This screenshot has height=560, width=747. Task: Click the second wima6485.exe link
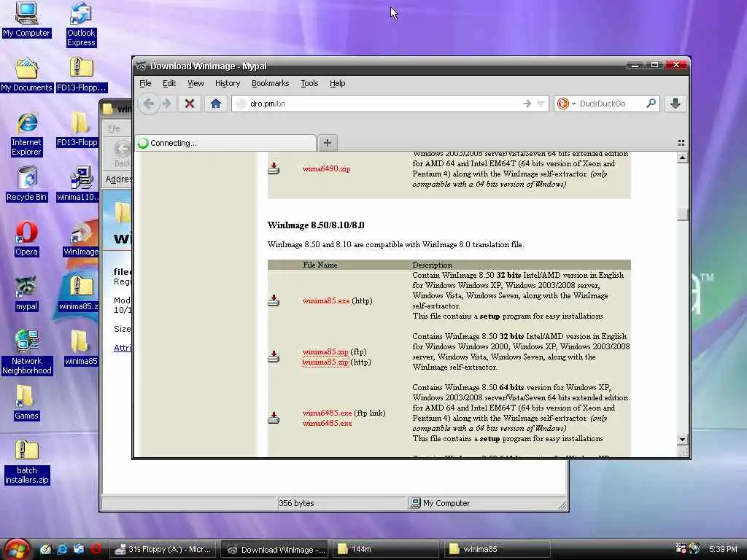328,423
